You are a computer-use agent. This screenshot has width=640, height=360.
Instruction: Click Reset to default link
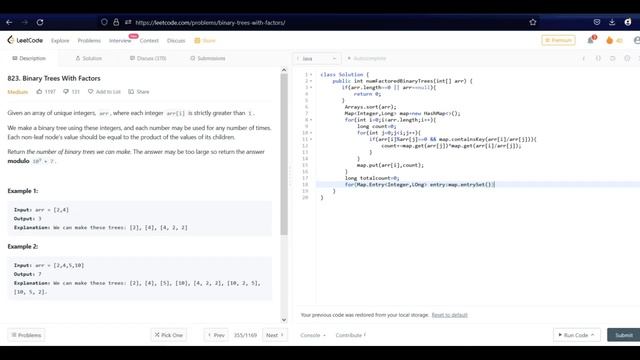coord(449,315)
